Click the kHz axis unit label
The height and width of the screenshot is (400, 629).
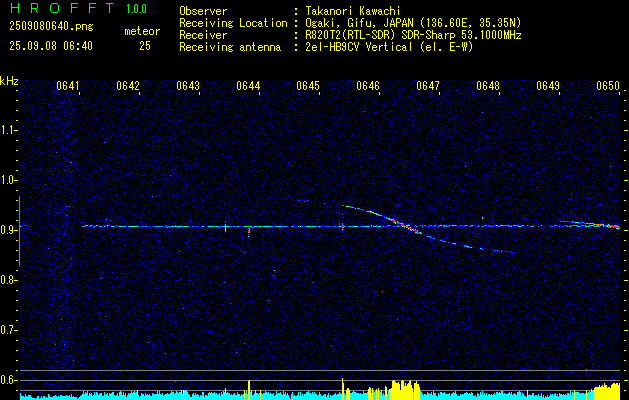click(x=9, y=81)
